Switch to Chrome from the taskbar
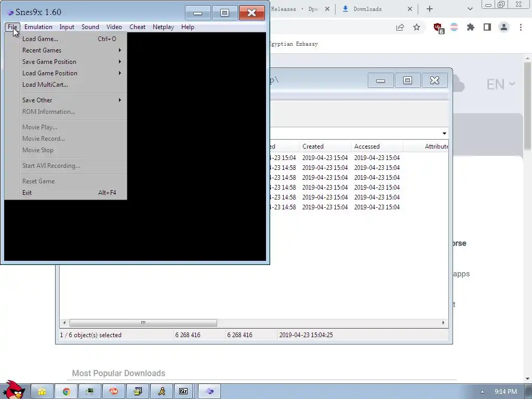Screen dimensions: 532x399 pyautogui.click(x=66, y=392)
